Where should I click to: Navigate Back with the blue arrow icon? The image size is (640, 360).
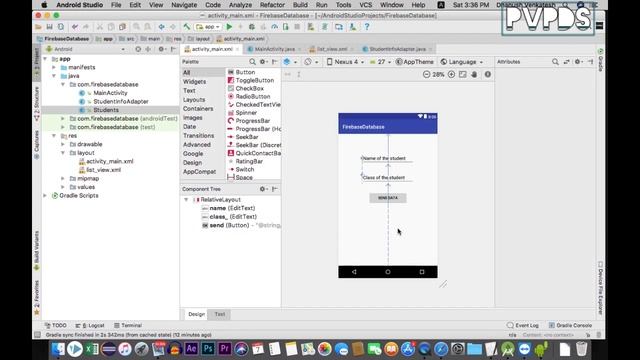pyautogui.click(x=162, y=27)
